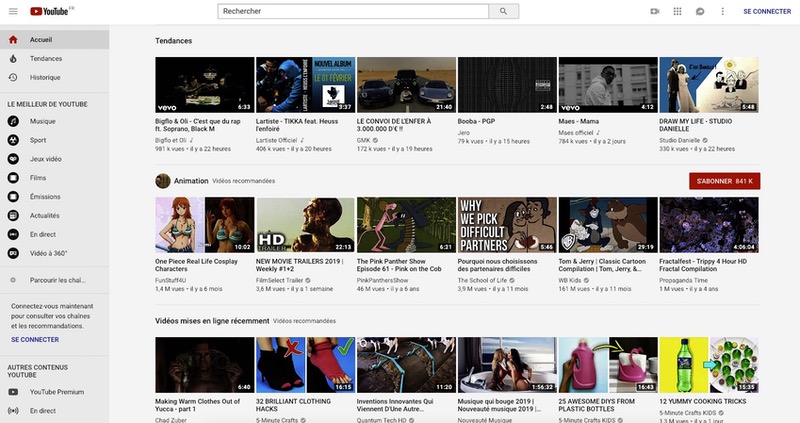800x423 pixels.
Task: Focus the Rechercher search field
Action: coord(353,11)
